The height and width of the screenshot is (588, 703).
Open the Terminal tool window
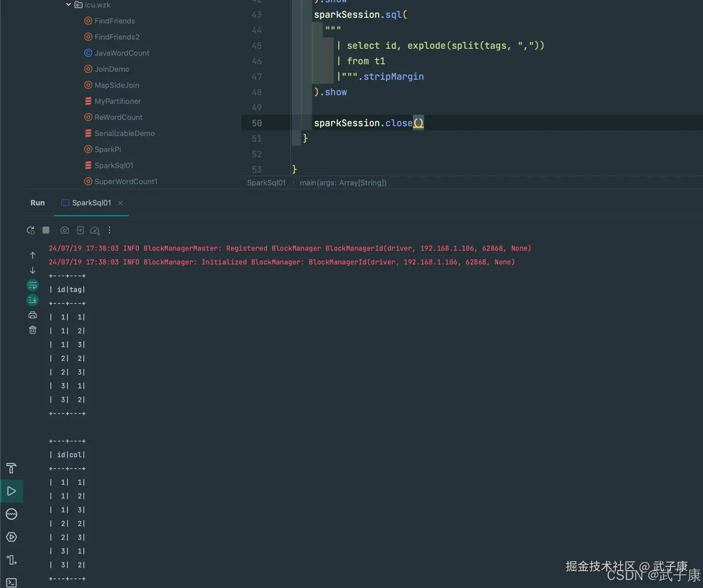[x=12, y=583]
